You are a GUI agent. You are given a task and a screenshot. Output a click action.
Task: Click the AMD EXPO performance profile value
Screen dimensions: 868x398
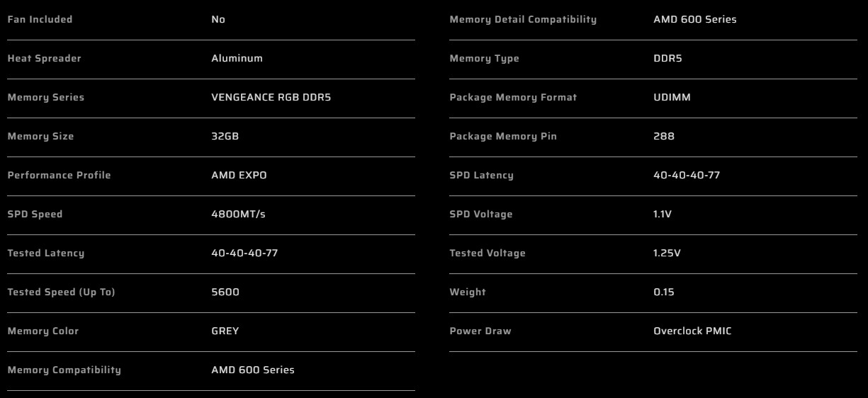239,176
